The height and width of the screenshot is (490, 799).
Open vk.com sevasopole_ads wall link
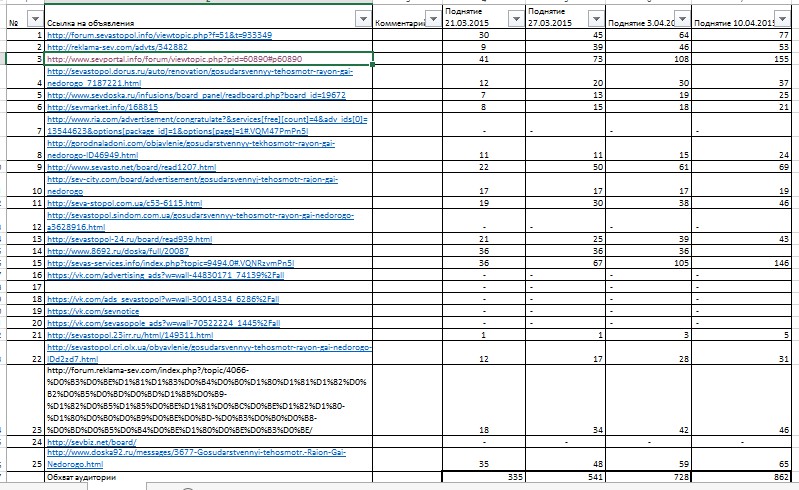(164, 323)
